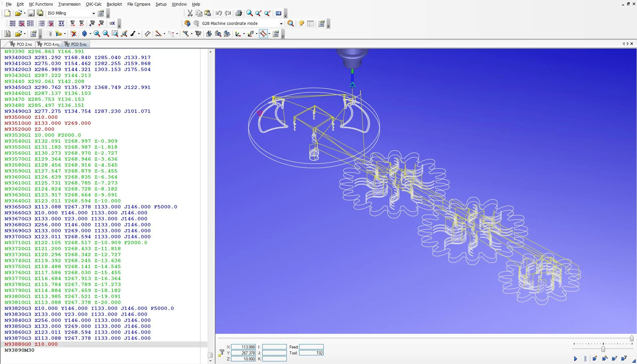
Task: Open the File Compare menu
Action: click(x=139, y=4)
